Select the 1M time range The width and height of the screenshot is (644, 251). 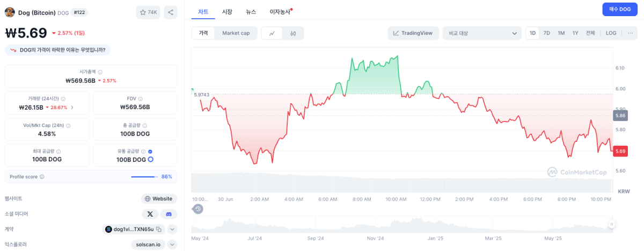pyautogui.click(x=561, y=33)
